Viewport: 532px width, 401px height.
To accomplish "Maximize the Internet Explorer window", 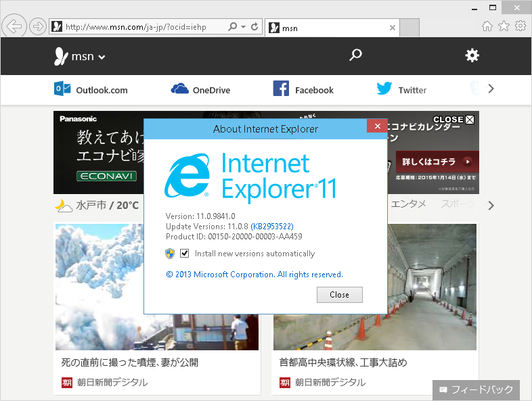I will [x=493, y=7].
